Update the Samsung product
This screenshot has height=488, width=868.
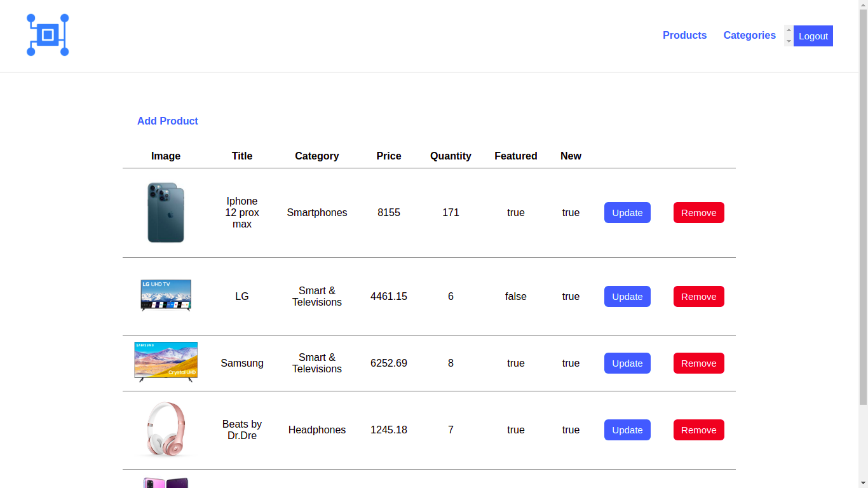[627, 363]
